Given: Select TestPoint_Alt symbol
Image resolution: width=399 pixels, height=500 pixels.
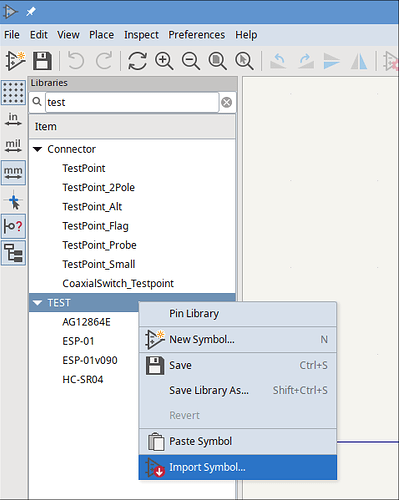Looking at the screenshot, I should tap(92, 207).
